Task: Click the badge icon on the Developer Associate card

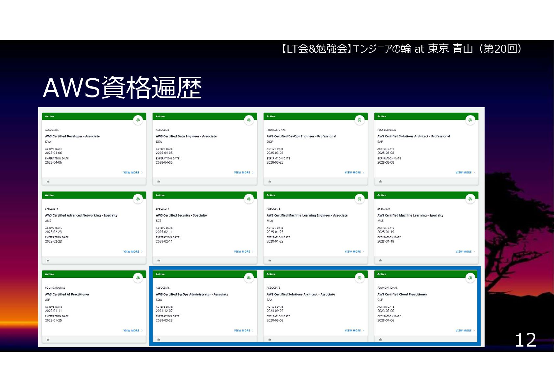Action: pyautogui.click(x=138, y=120)
